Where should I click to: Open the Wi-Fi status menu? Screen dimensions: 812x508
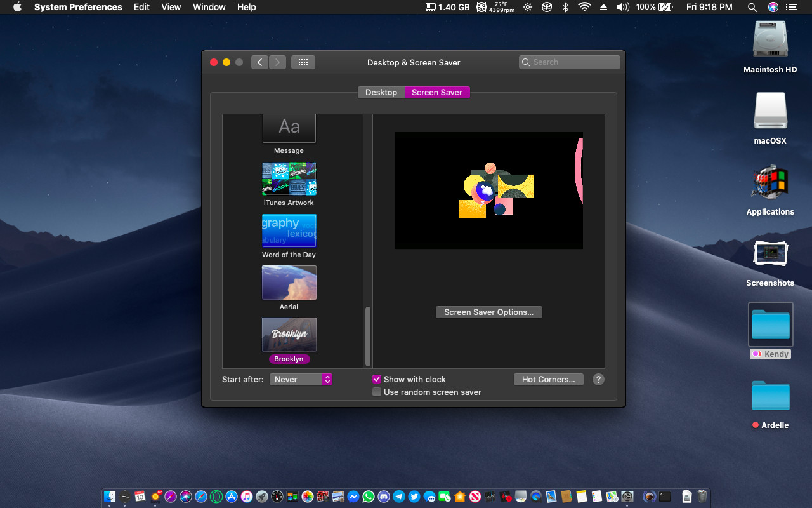[x=584, y=7]
